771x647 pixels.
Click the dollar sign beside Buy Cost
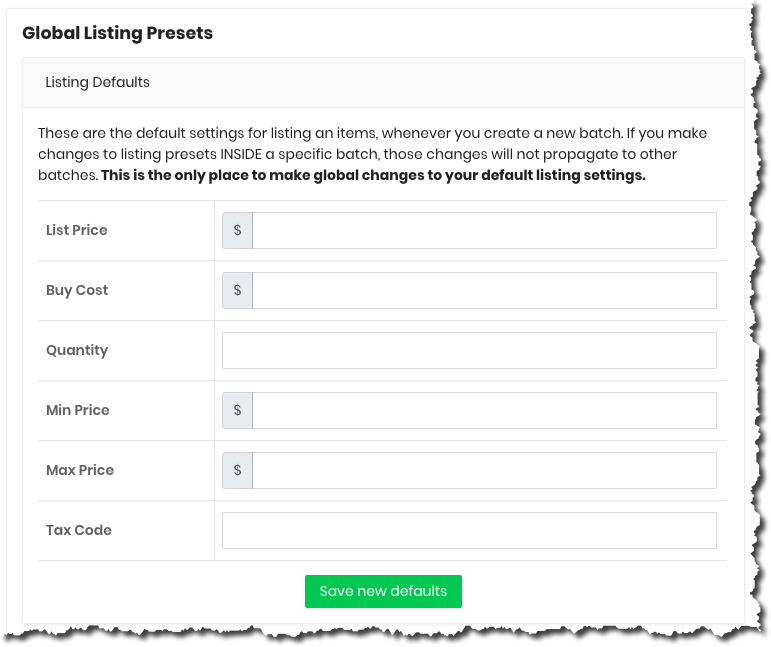[x=237, y=290]
